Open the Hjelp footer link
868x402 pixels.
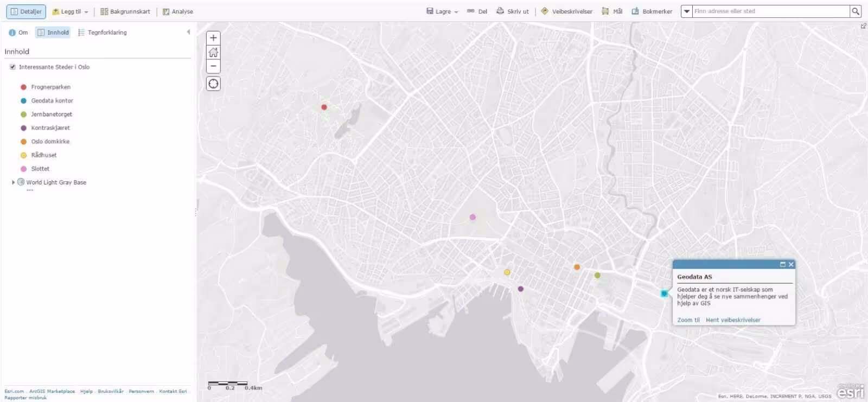(86, 391)
